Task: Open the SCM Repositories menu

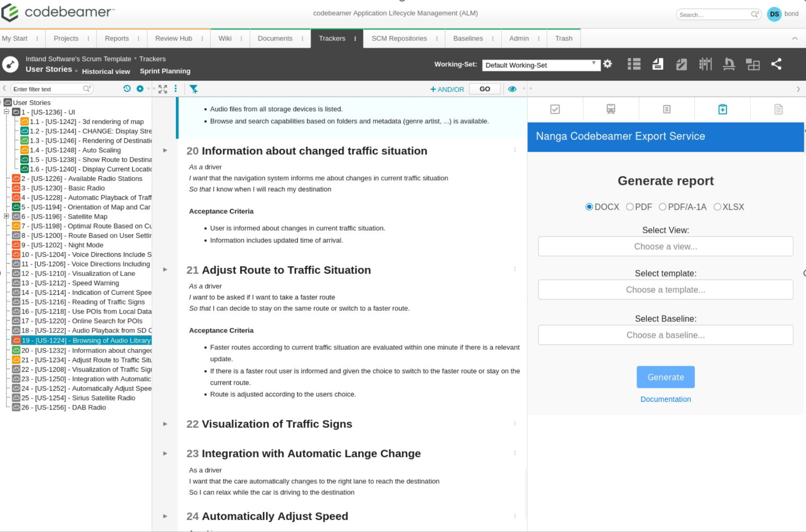Action: click(399, 38)
